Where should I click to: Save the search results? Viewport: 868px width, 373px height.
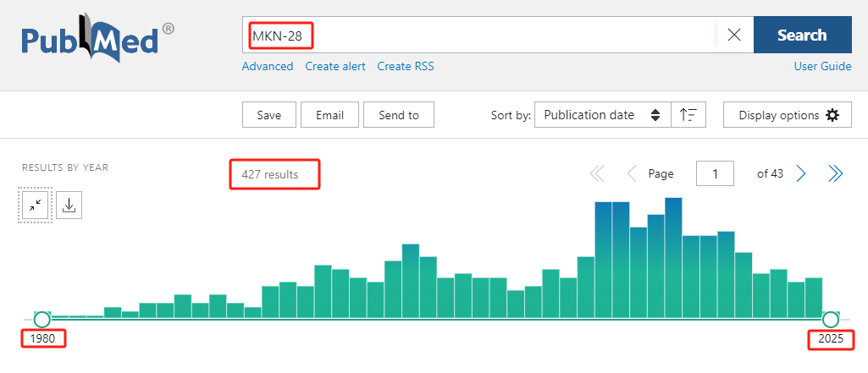click(269, 115)
